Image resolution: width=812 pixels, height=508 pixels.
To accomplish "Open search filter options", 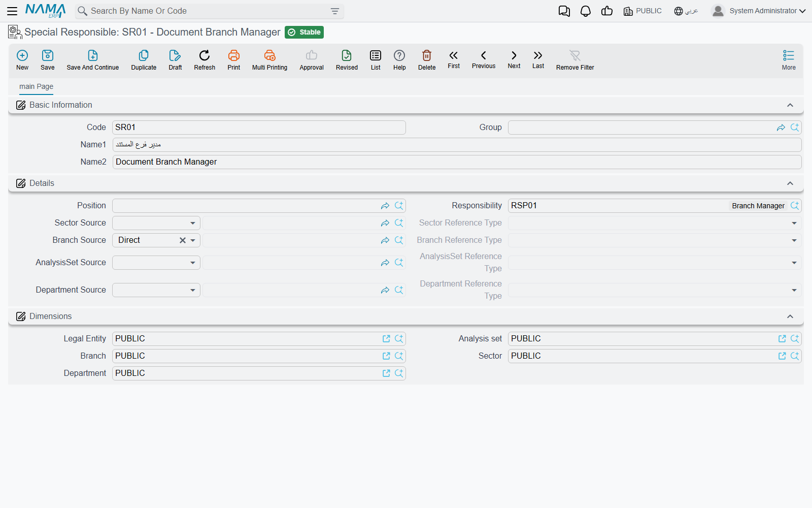I will coord(335,11).
